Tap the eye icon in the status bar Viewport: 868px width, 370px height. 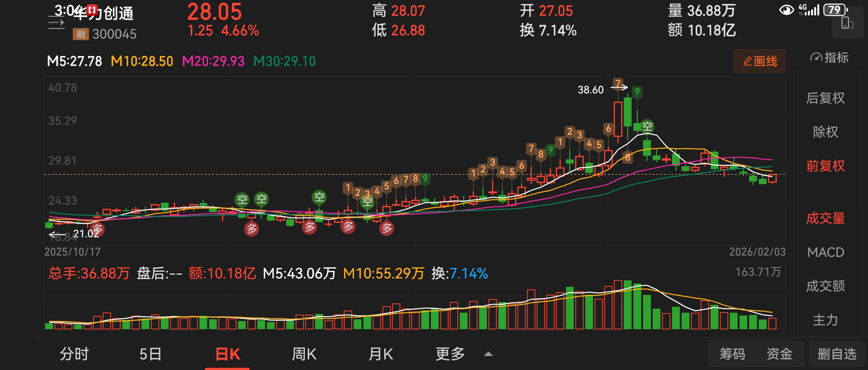tap(786, 10)
